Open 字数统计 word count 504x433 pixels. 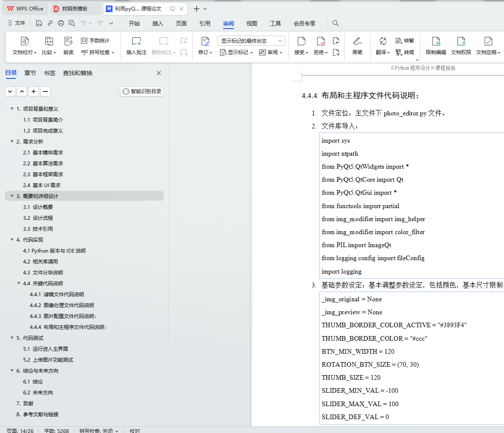coord(95,41)
